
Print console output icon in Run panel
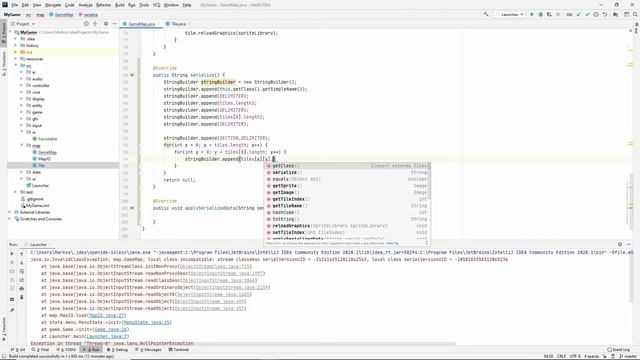pyautogui.click(x=22, y=289)
